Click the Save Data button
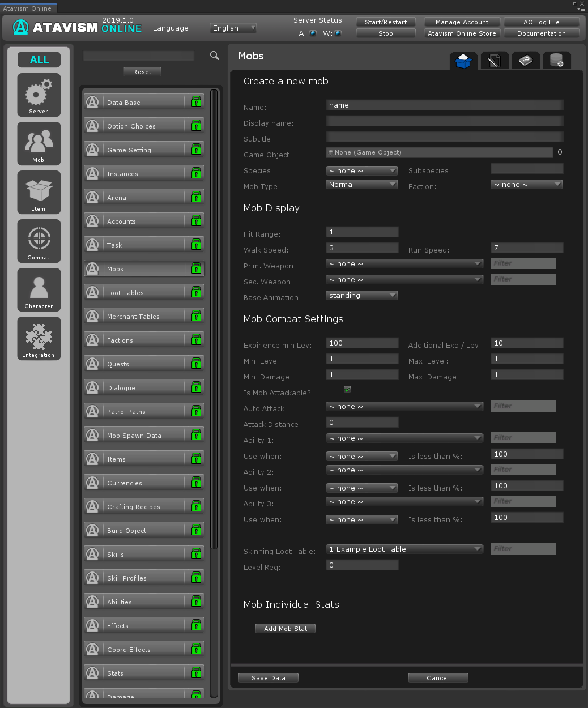 pyautogui.click(x=269, y=678)
